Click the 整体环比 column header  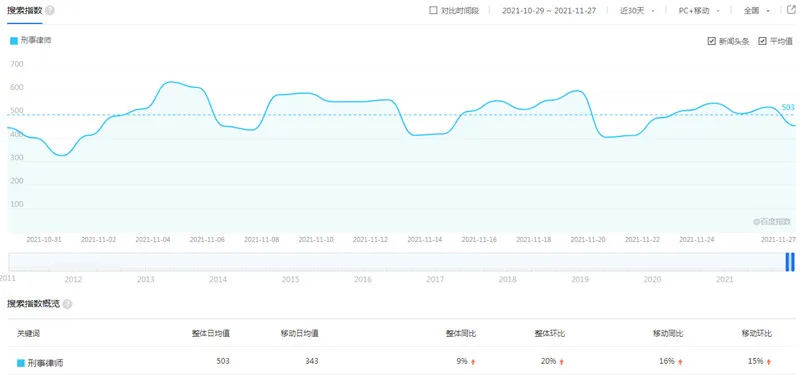point(550,334)
